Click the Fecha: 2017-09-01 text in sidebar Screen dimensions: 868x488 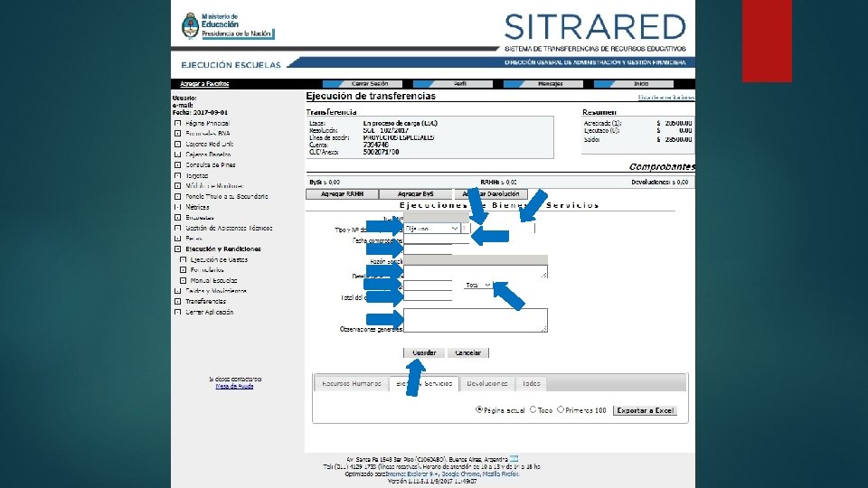coord(200,112)
